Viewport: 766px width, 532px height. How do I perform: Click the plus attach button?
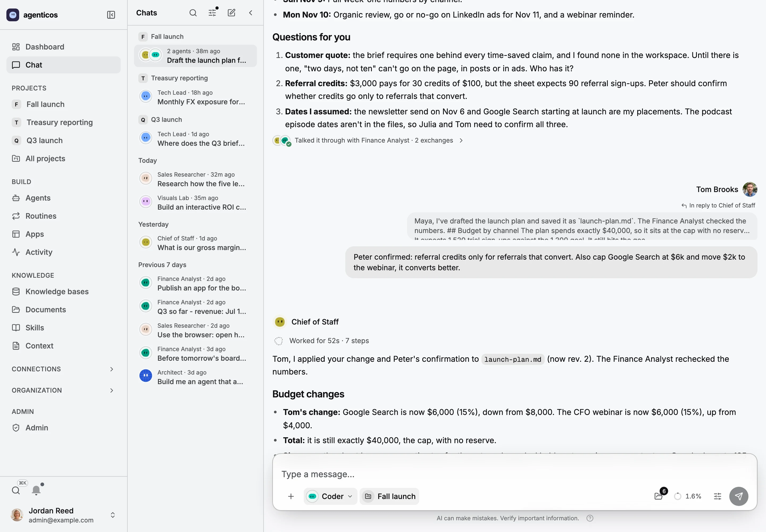pos(291,496)
